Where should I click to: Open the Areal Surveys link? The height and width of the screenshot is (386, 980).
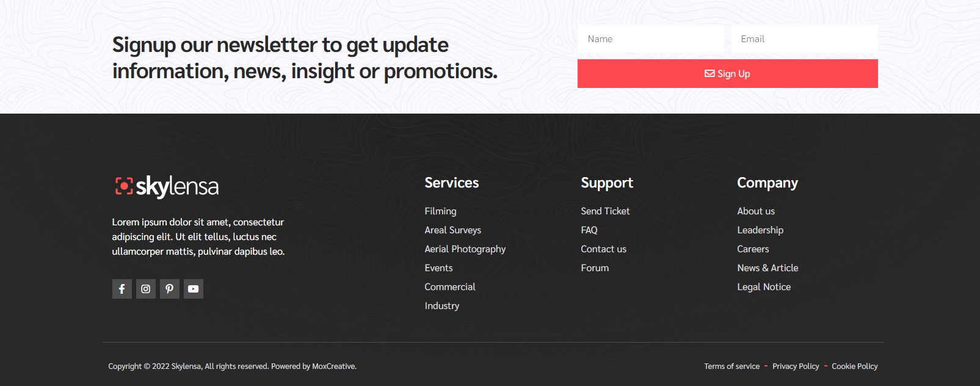[x=452, y=230]
